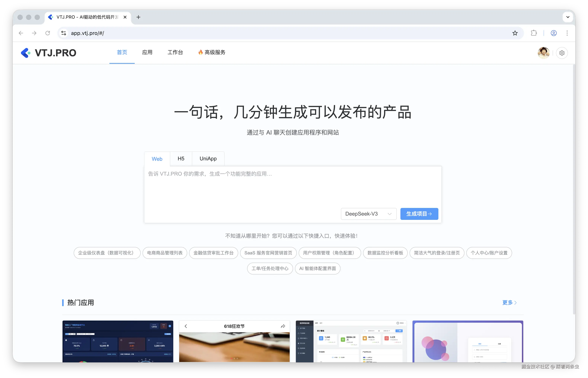Open 更多 to see more apps
588x378 pixels.
(509, 303)
